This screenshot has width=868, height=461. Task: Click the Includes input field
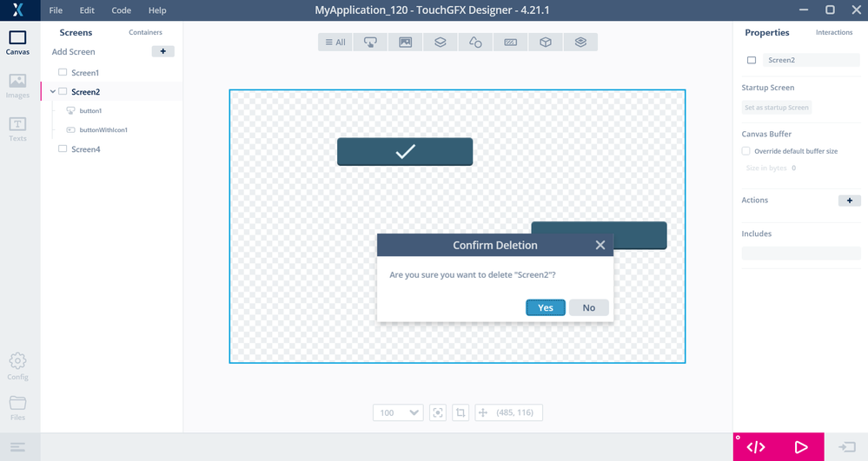pos(801,254)
